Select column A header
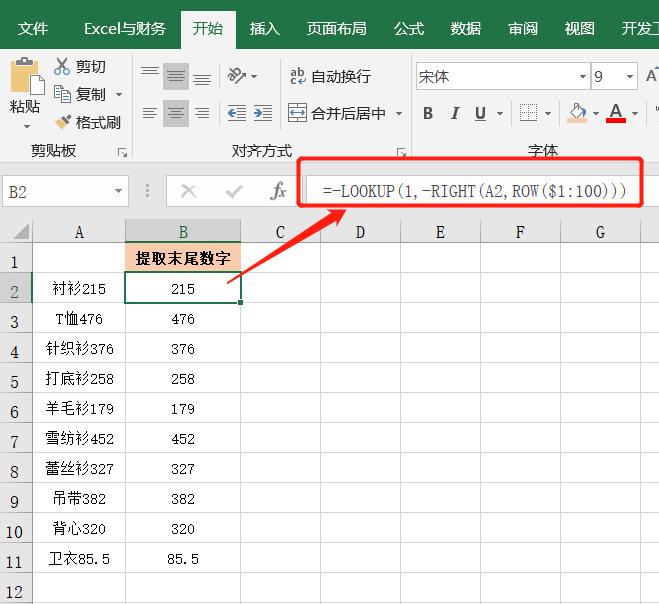The image size is (659, 604). tap(79, 232)
